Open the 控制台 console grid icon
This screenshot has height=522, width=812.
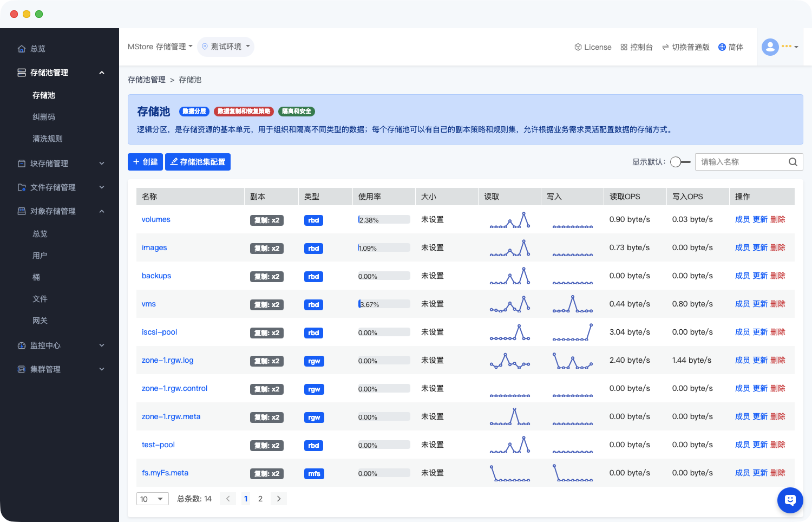coord(624,47)
